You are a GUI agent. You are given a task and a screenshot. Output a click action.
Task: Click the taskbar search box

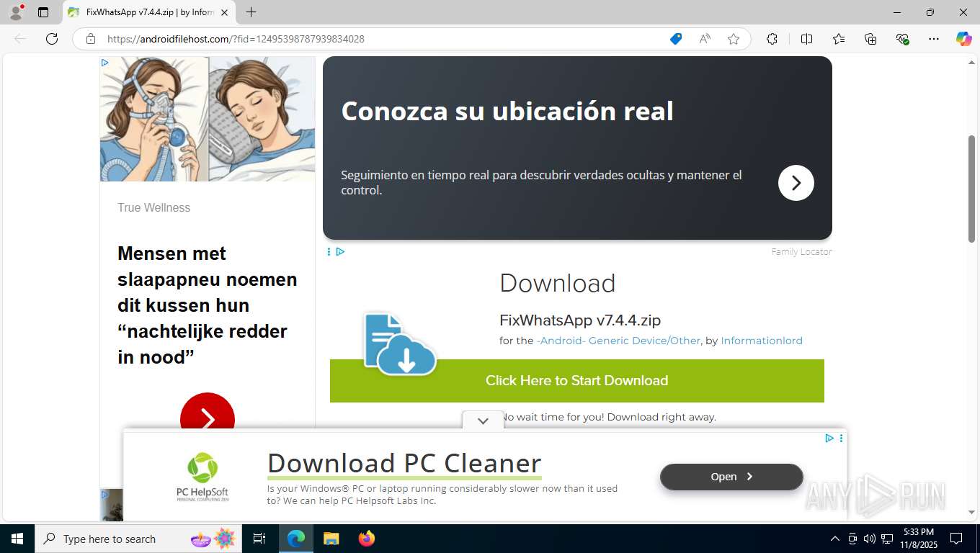point(139,539)
